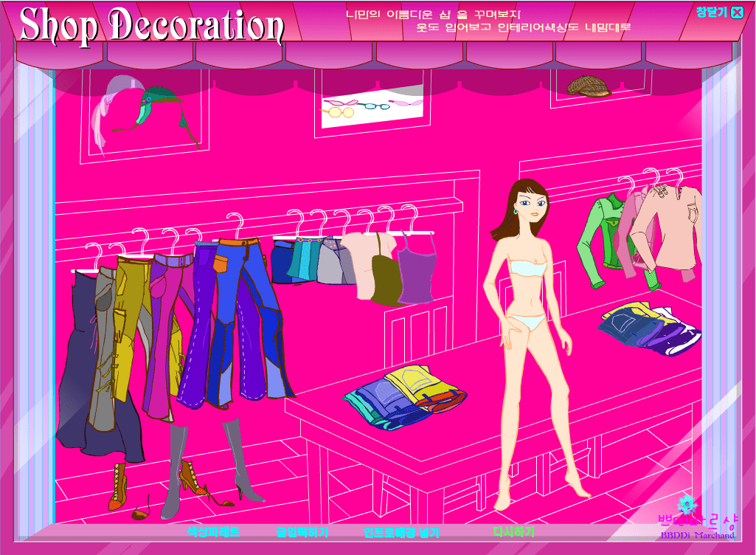Click the BBDDi Marchand logo
The height and width of the screenshot is (555, 756).
[x=697, y=520]
